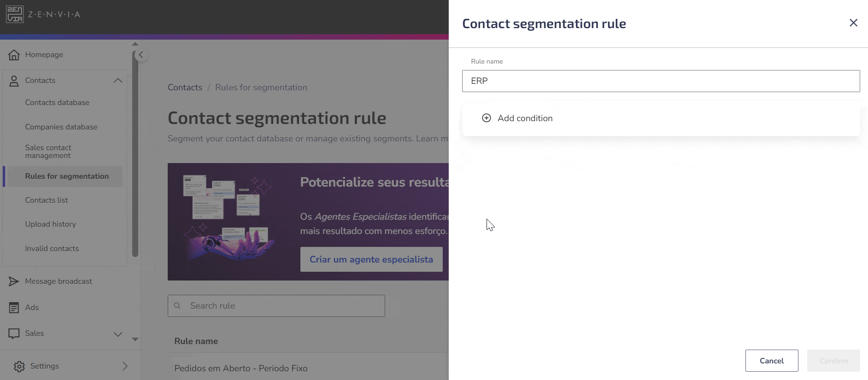Open Contacts database menu item

pyautogui.click(x=57, y=103)
